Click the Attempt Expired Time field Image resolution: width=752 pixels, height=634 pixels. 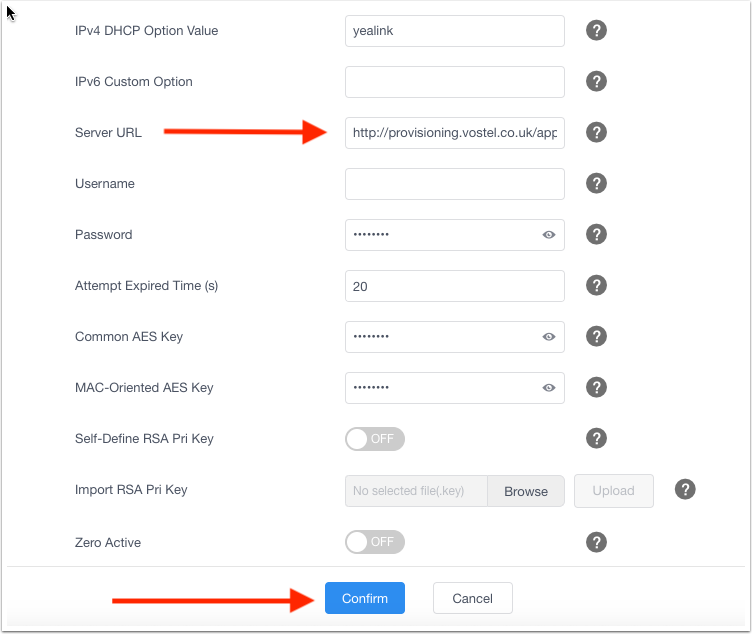(455, 286)
